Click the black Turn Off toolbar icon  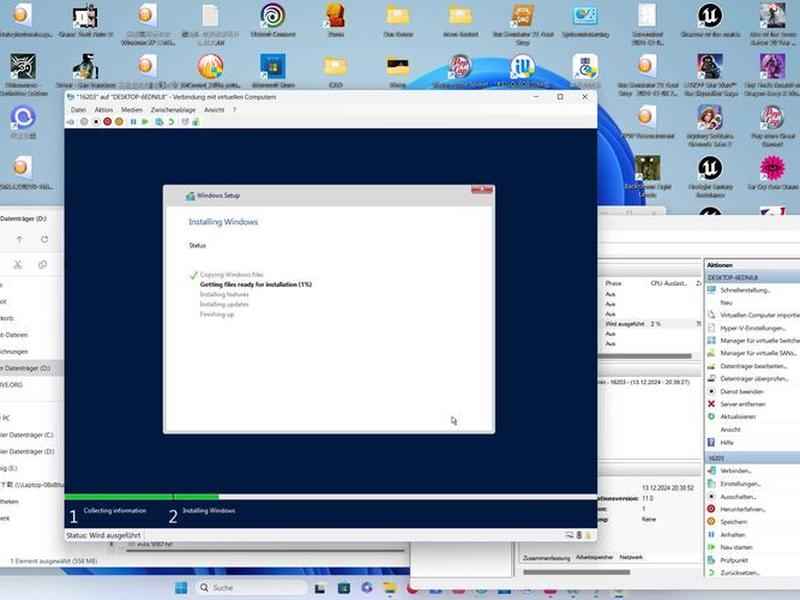(95, 122)
